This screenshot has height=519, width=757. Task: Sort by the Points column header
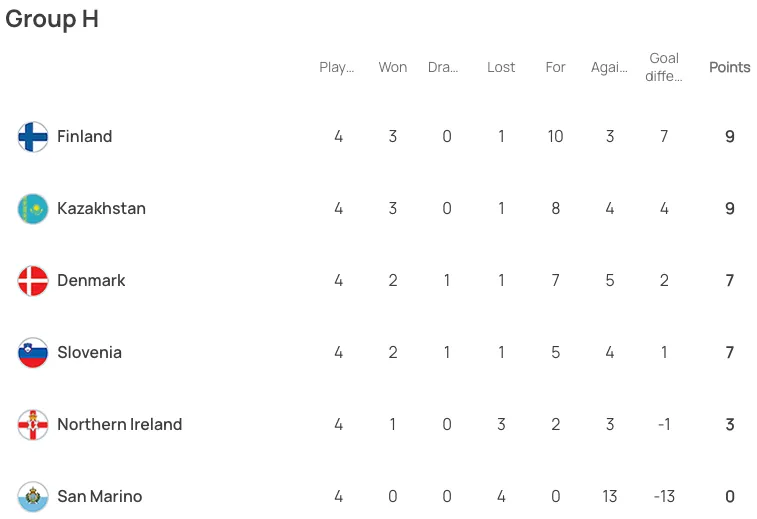[x=729, y=67]
